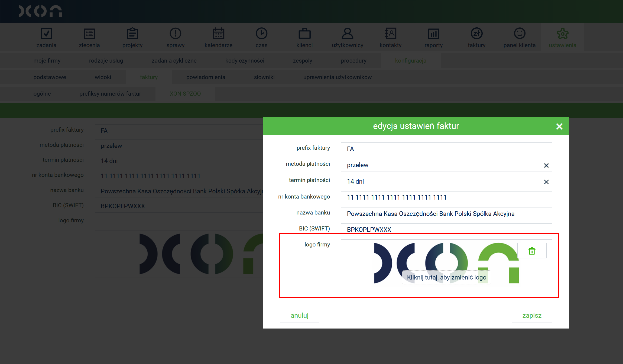
Task: Click 'Kliknij tutaj, aby zmienić logo'
Action: point(447,277)
